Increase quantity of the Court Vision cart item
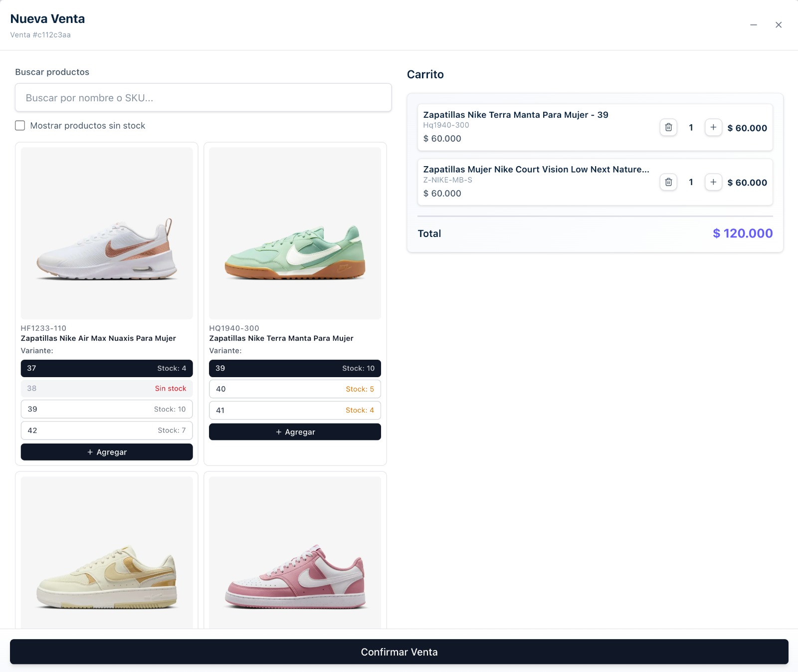 tap(713, 182)
